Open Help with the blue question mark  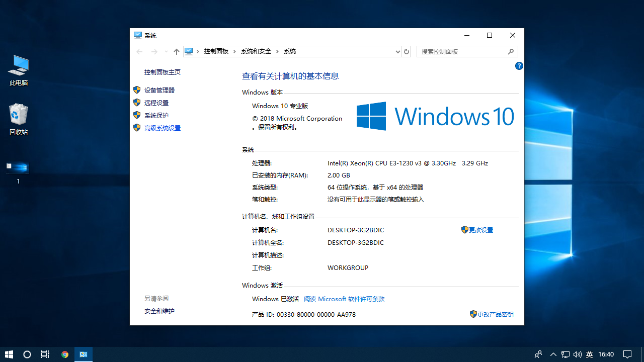point(519,66)
